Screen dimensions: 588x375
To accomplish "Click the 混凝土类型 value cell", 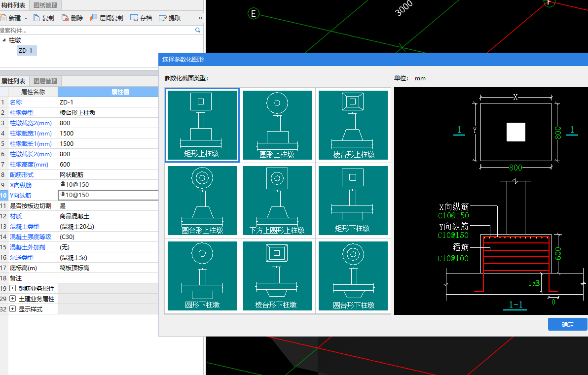I will [108, 226].
